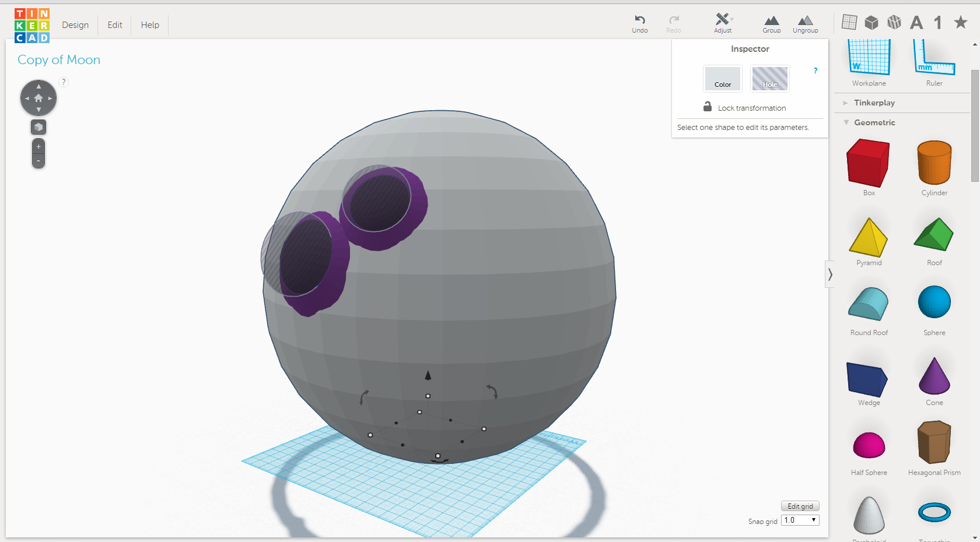The width and height of the screenshot is (980, 542).
Task: Undo the last action
Action: coord(640,24)
